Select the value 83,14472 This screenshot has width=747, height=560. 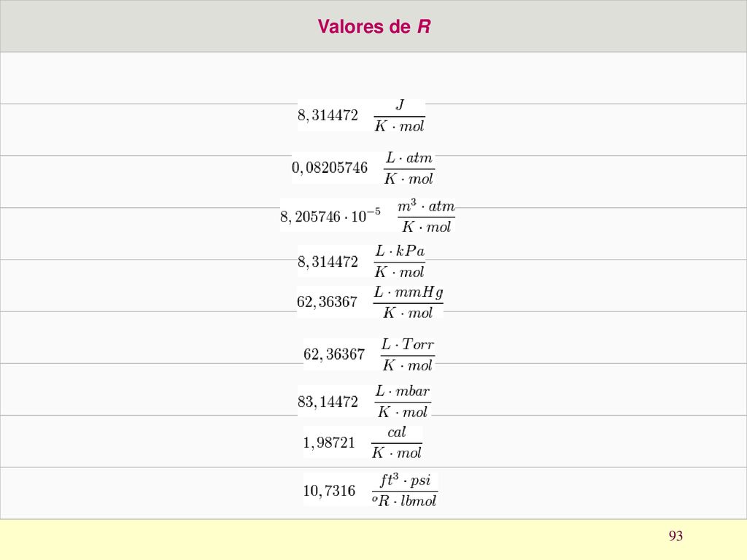pyautogui.click(x=328, y=402)
